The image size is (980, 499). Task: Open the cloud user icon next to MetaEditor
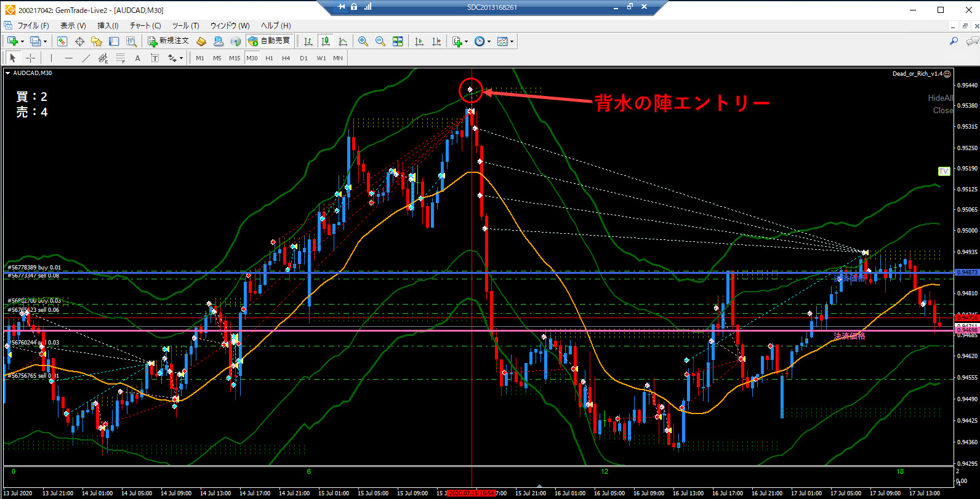click(219, 41)
